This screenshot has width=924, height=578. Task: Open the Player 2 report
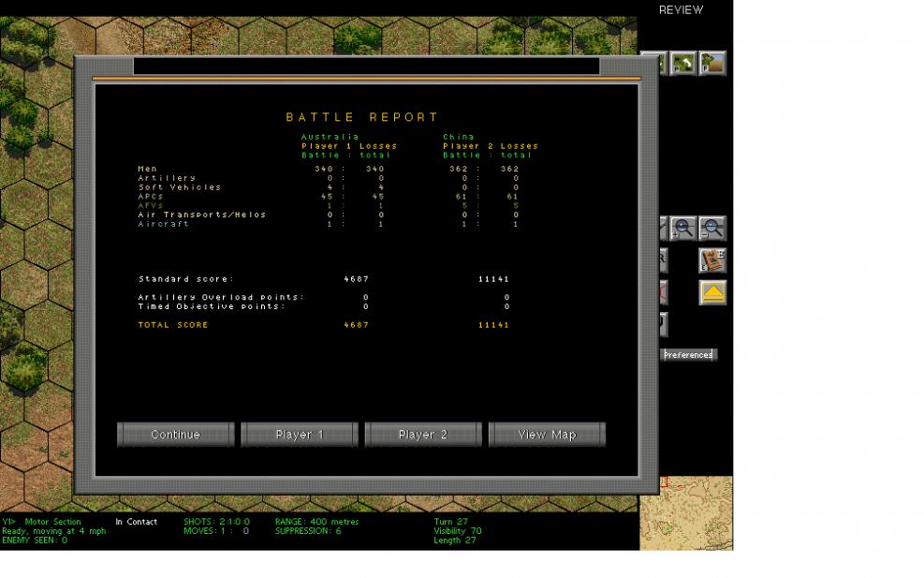423,435
